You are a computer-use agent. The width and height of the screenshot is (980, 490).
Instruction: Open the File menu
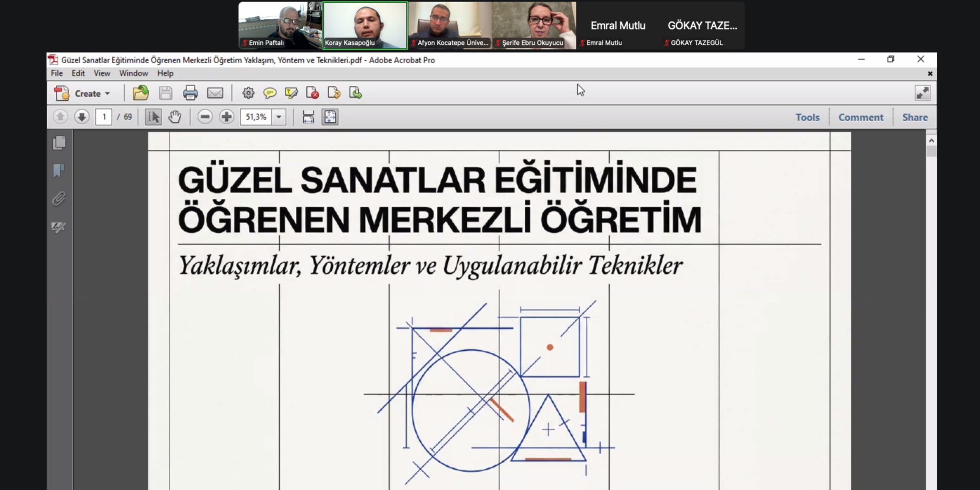[56, 73]
